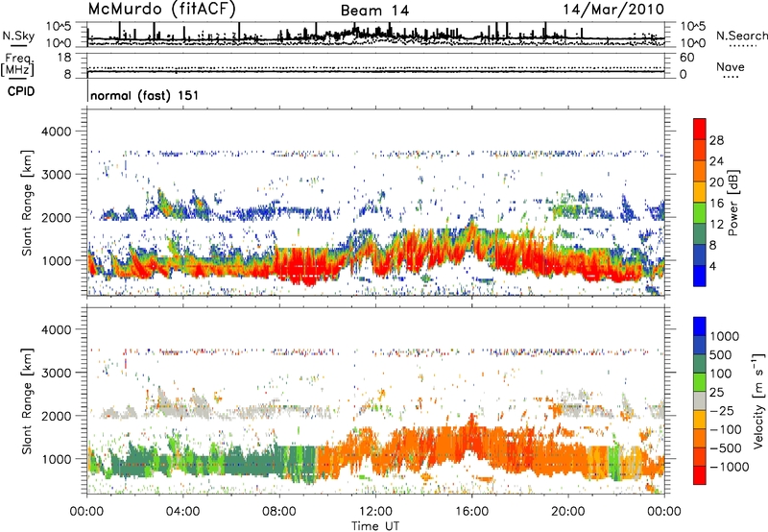
Task: Select the "Beam 14" heading
Action: click(374, 11)
